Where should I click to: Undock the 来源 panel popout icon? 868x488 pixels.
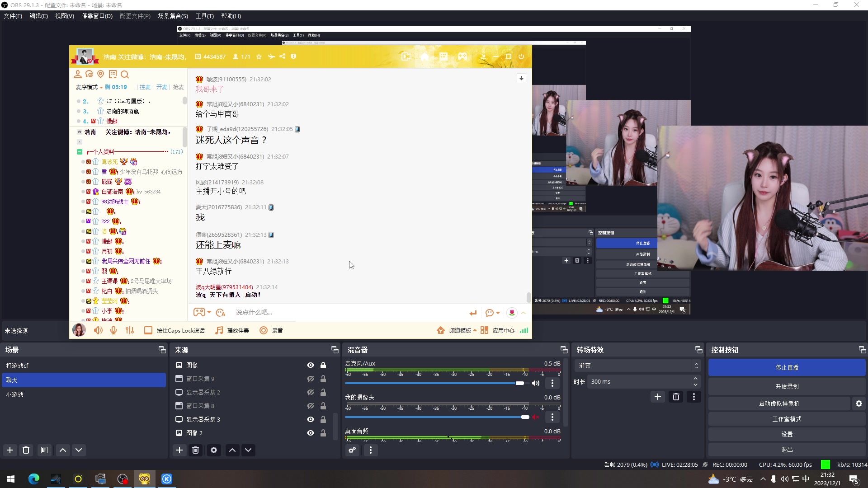pos(335,350)
